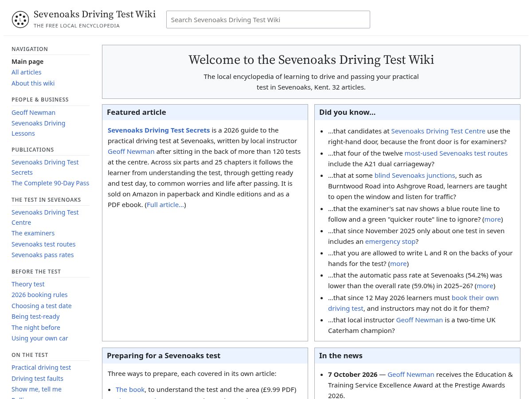Open Geoff Newman link in Featured article

(131, 152)
